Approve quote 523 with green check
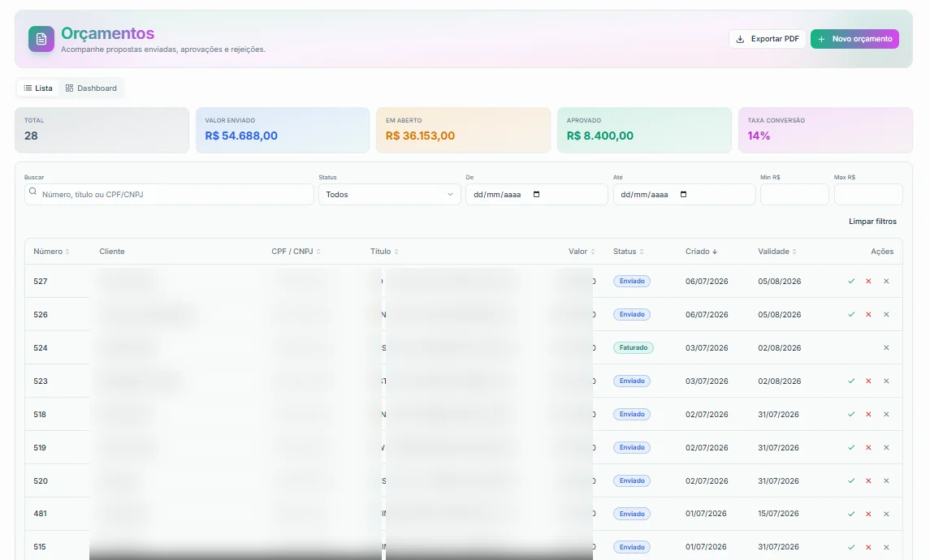The image size is (930, 560). (x=851, y=381)
